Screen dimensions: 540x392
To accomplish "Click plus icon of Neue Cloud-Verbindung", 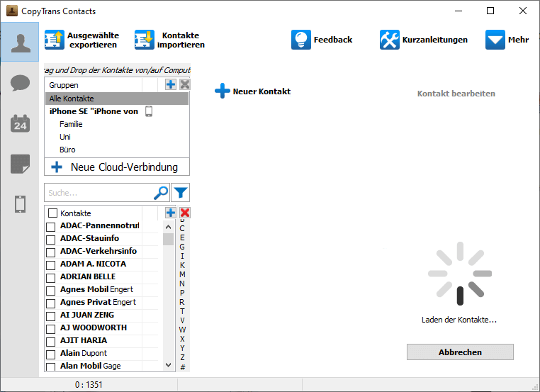I will [x=57, y=167].
